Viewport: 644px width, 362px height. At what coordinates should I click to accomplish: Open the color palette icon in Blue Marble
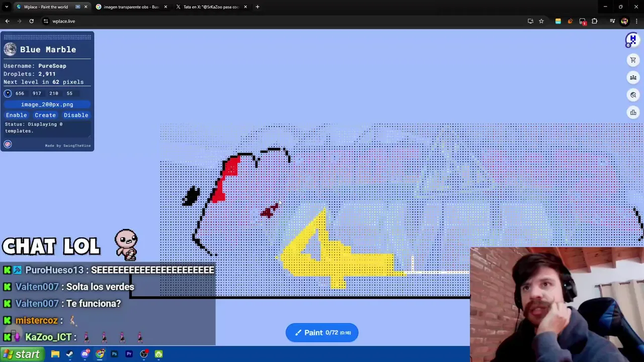click(x=8, y=144)
